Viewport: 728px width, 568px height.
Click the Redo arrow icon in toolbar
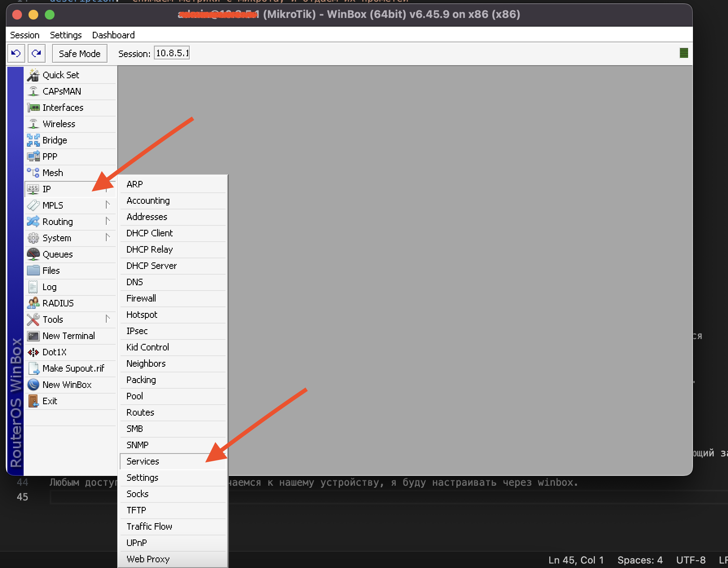(36, 53)
